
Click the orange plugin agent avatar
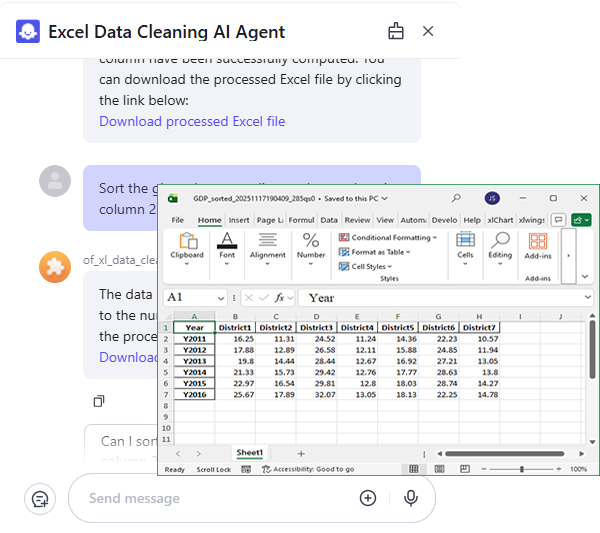pyautogui.click(x=55, y=267)
